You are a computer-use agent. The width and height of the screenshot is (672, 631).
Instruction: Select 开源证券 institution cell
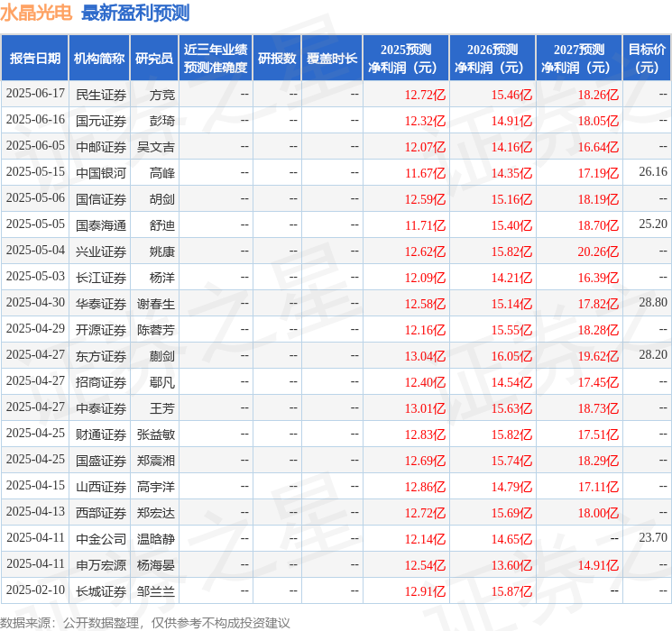[x=101, y=330]
